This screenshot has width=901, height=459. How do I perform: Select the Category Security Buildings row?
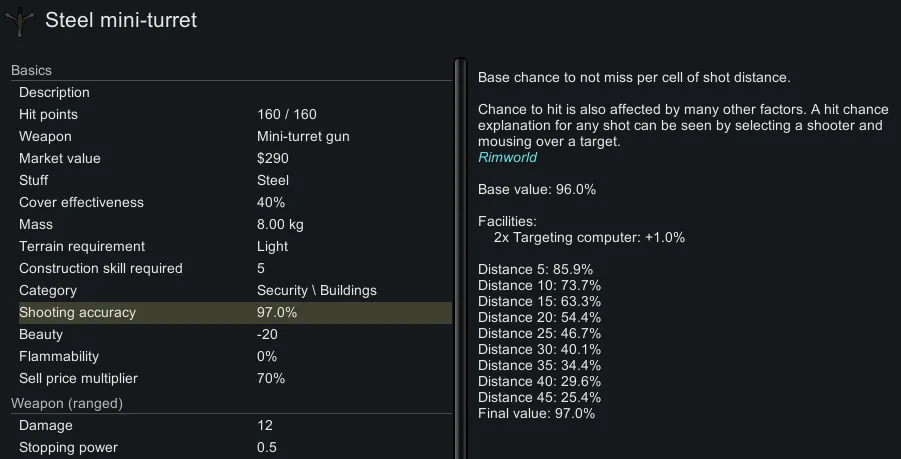point(232,290)
